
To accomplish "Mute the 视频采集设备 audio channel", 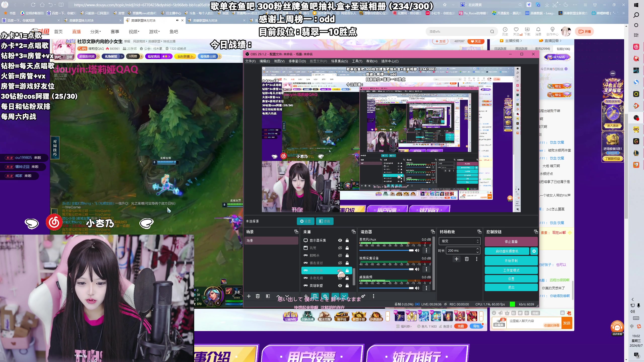I will (417, 269).
